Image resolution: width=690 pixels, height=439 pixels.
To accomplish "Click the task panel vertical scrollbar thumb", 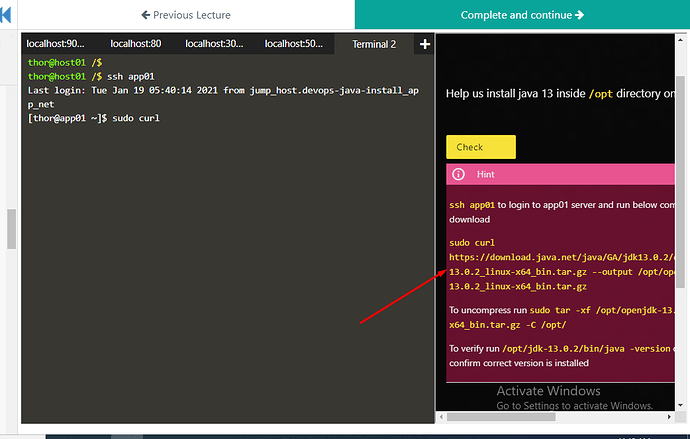I will point(680,182).
